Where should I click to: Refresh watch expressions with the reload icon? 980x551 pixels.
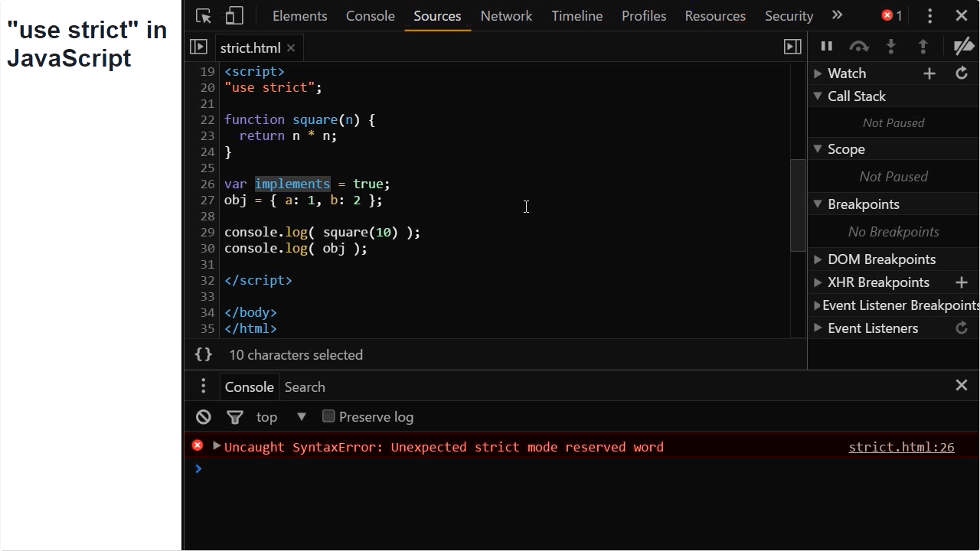962,73
